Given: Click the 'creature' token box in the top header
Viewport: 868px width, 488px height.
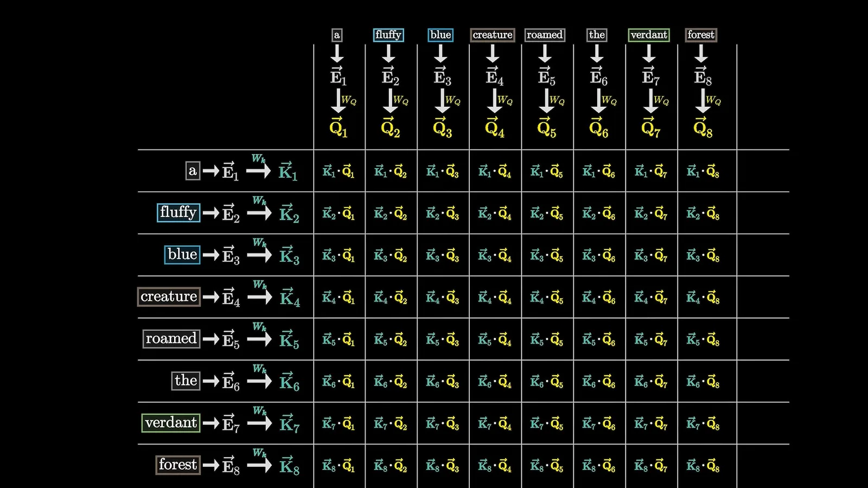Looking at the screenshot, I should point(493,35).
